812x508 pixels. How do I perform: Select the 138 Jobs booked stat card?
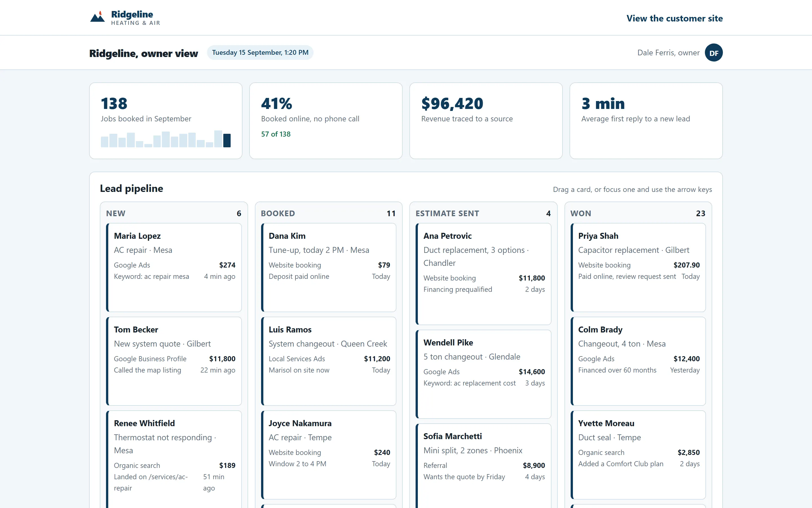point(166,121)
